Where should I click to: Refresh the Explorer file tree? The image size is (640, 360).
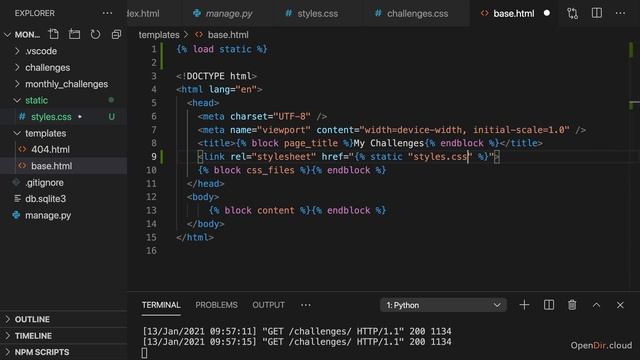(x=96, y=34)
